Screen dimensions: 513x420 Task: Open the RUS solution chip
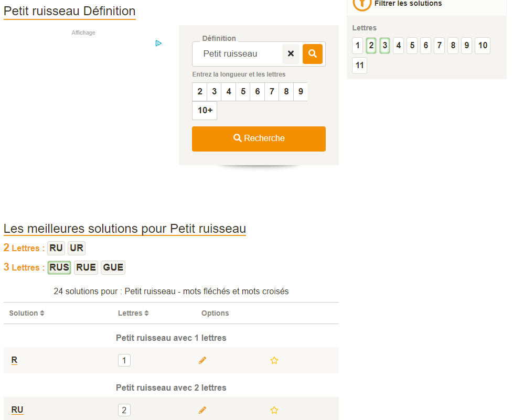(59, 267)
